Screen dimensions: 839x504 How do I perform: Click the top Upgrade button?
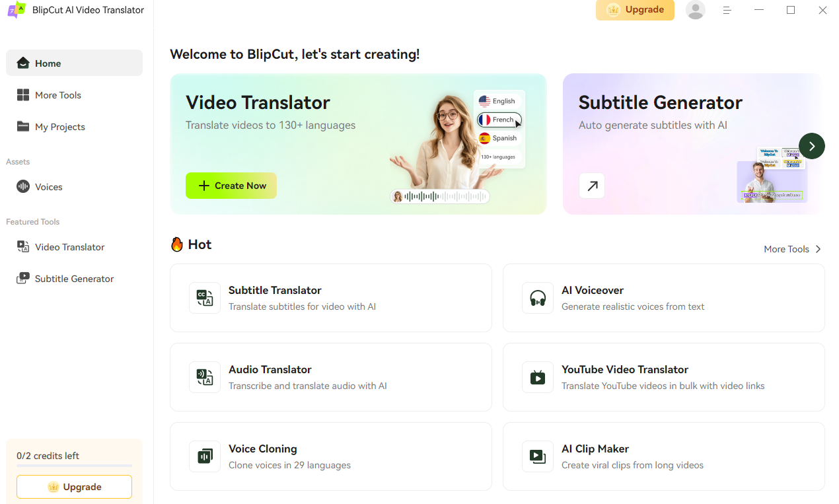click(635, 10)
